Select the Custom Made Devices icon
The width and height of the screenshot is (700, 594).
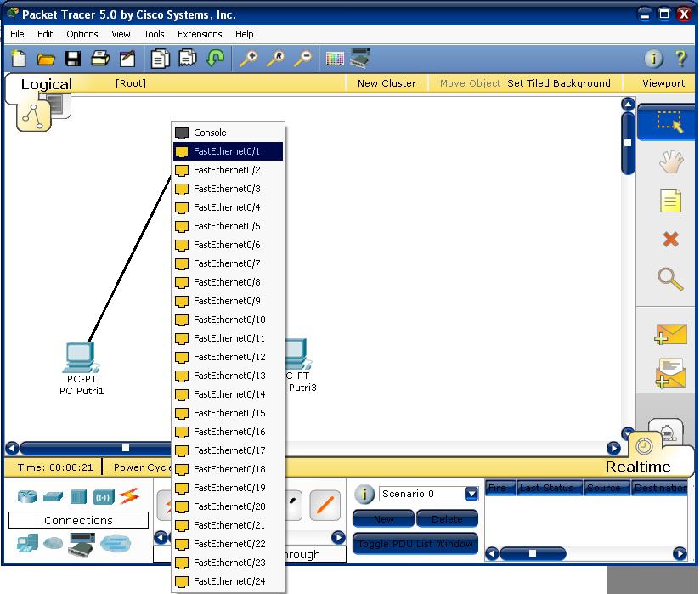pyautogui.click(x=82, y=545)
